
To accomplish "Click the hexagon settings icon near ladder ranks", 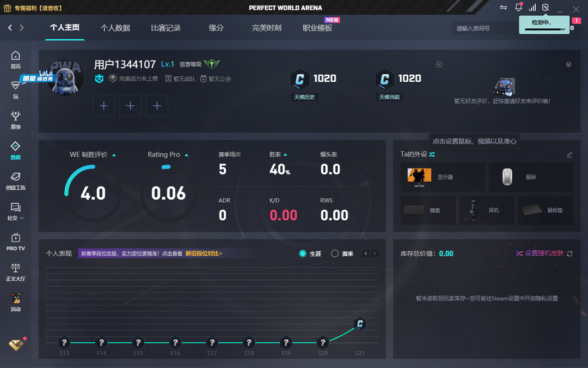I will click(x=439, y=64).
